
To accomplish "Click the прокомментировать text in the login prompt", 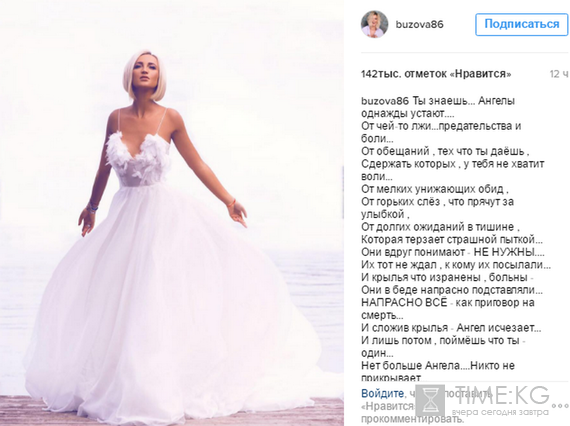I will [x=413, y=419].
